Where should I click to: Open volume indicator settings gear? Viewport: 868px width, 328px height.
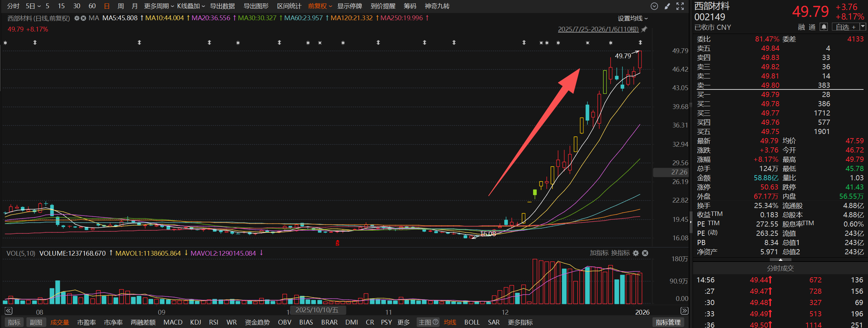coord(636,253)
